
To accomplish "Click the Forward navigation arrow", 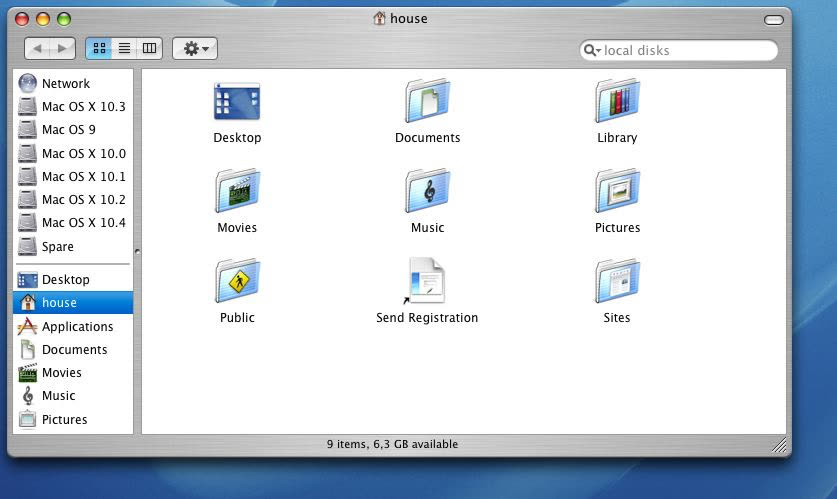I will pyautogui.click(x=62, y=48).
